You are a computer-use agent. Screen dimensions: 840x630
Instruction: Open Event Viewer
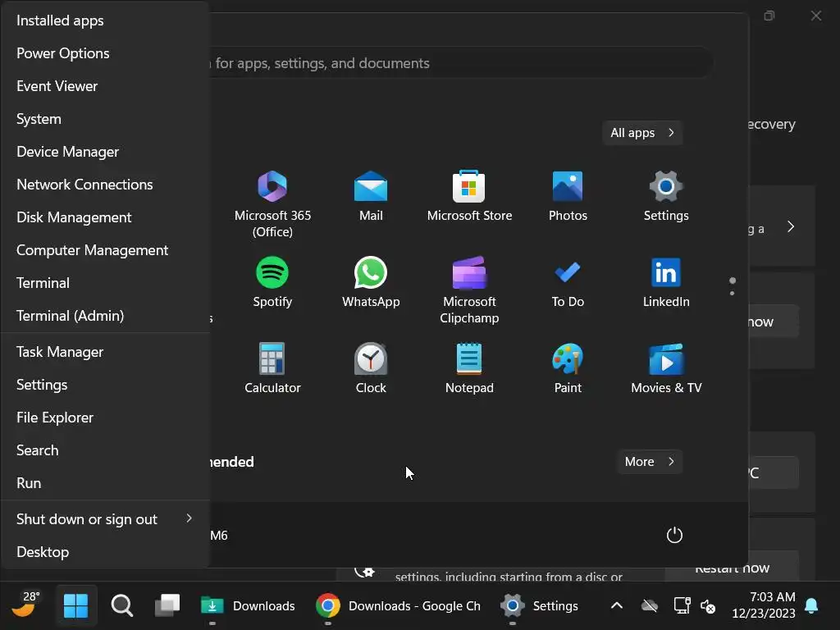(105, 85)
